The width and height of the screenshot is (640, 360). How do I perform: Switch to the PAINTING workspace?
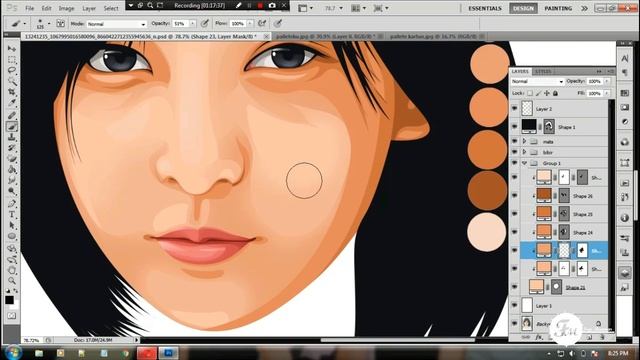pos(558,8)
